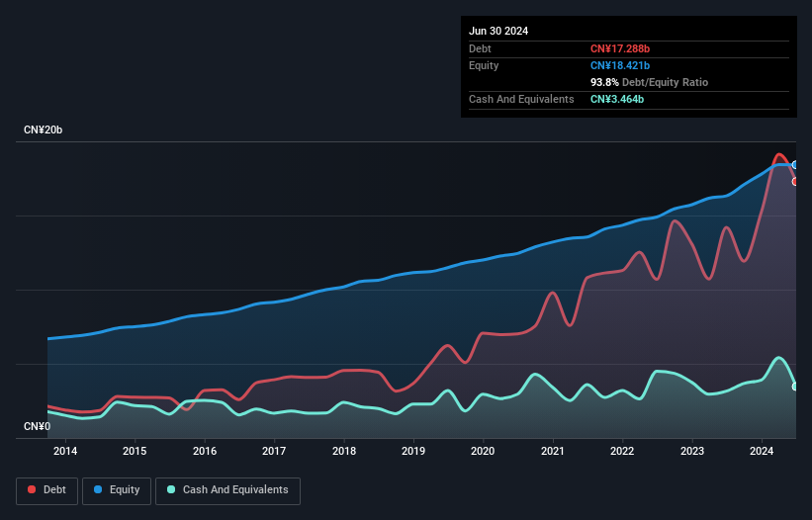Select the 2018 x-axis label
The image size is (812, 520).
pyautogui.click(x=344, y=451)
